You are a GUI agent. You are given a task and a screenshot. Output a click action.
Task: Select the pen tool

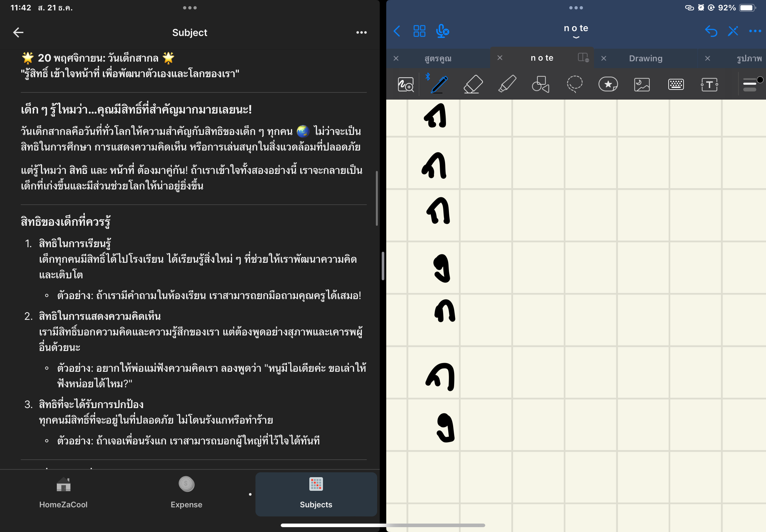pyautogui.click(x=439, y=84)
